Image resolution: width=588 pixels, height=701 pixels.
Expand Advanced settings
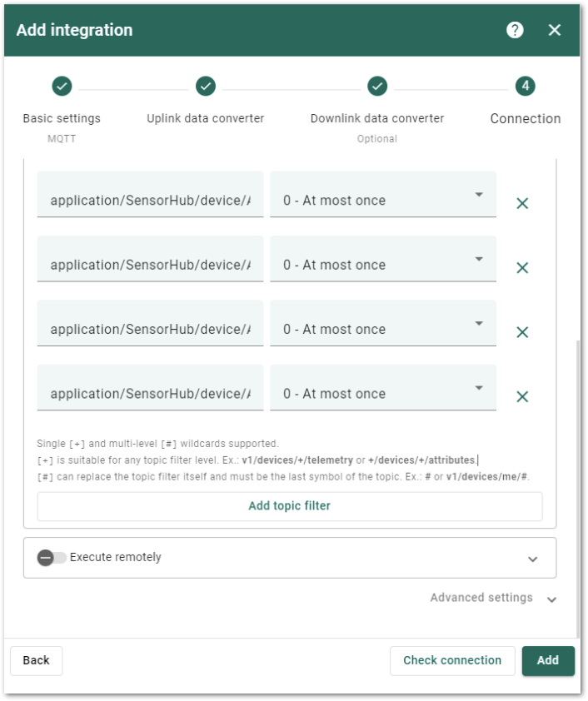[x=494, y=598]
